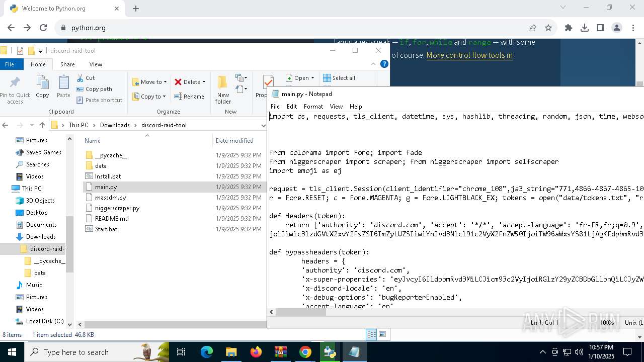Sort files by Date modified column

234,141
